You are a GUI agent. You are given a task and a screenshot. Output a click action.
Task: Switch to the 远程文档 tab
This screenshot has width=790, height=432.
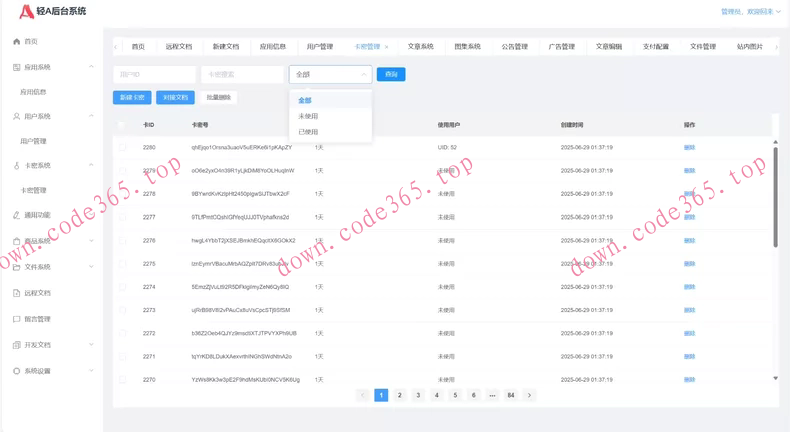tap(179, 47)
